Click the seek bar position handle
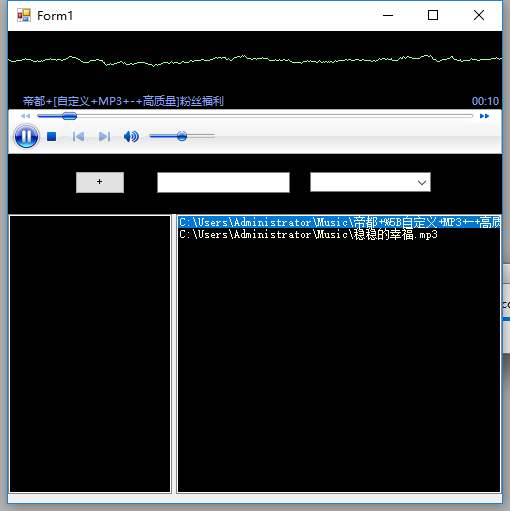Screen dimensions: 510x511 [69, 116]
